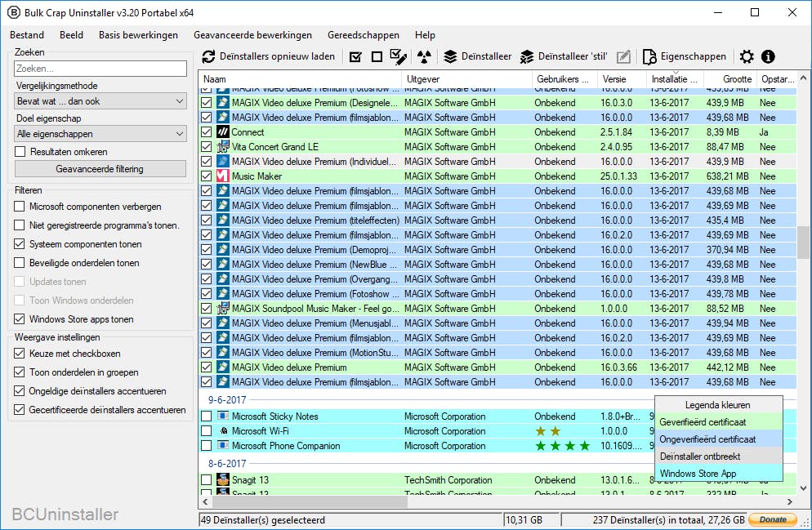
Task: Sort by Installatie date column header
Action: [x=675, y=79]
